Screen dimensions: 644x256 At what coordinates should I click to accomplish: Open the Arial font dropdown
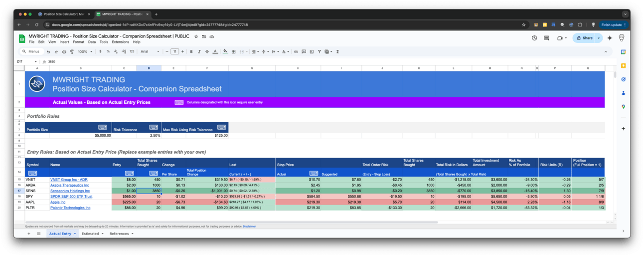click(150, 51)
